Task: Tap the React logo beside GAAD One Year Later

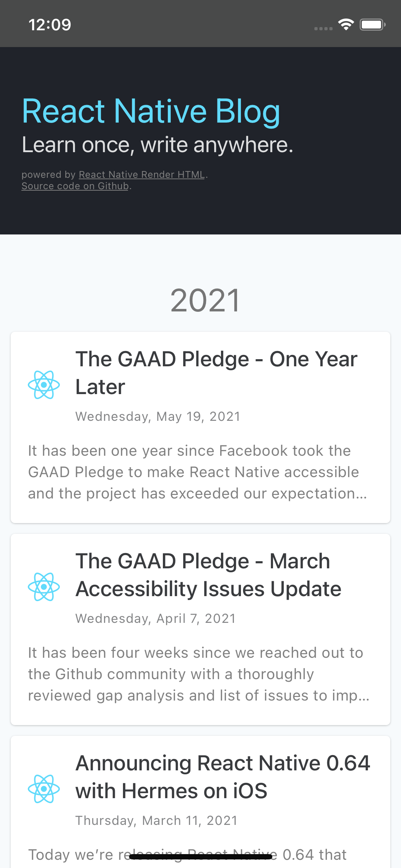Action: pos(43,385)
